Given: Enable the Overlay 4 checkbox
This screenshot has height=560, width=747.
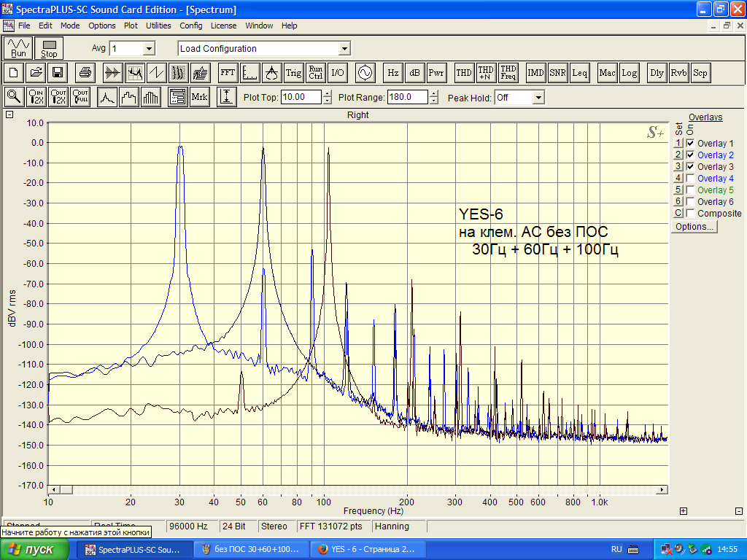Looking at the screenshot, I should tap(690, 179).
